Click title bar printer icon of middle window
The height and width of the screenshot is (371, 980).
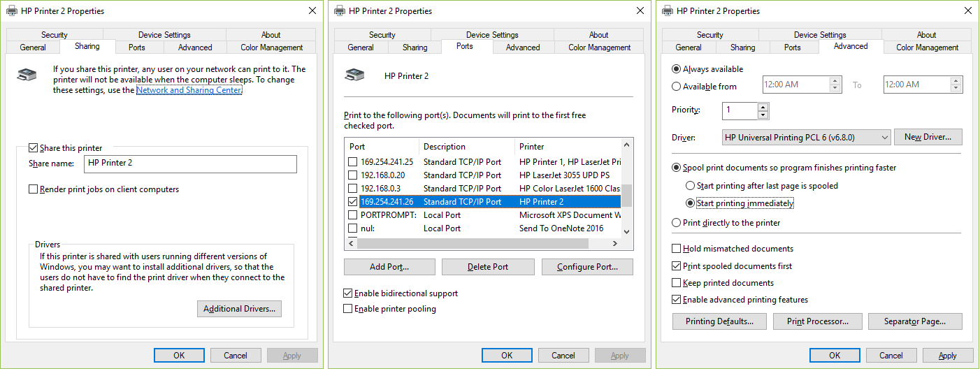[x=340, y=10]
